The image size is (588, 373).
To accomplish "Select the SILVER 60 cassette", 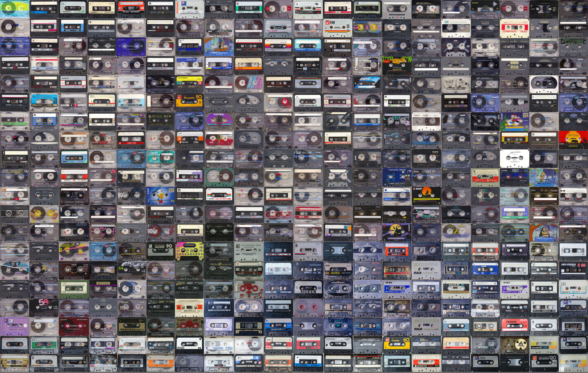I will click(308, 289).
